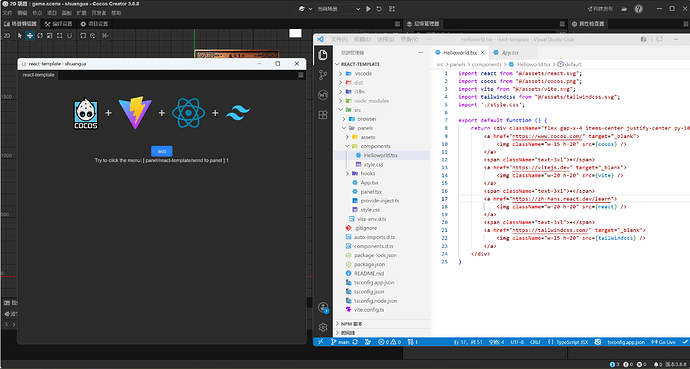Open project folder icon in Cocos top bar
Screen dimensions: 690x369
pyautogui.click(x=624, y=9)
